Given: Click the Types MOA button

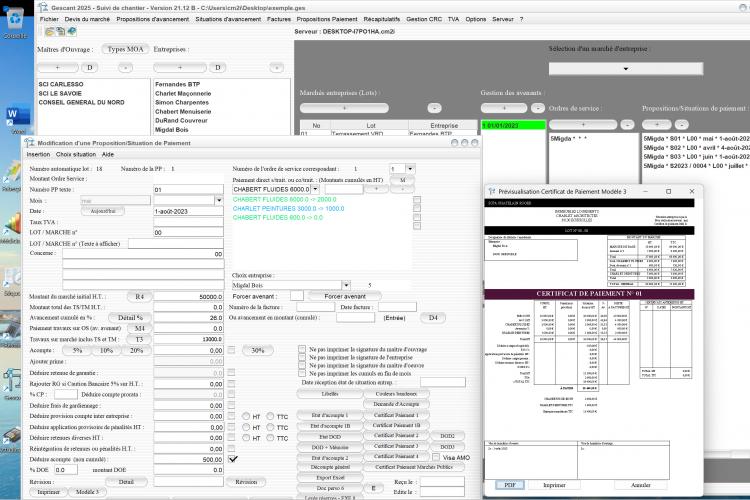Looking at the screenshot, I should coord(125,49).
